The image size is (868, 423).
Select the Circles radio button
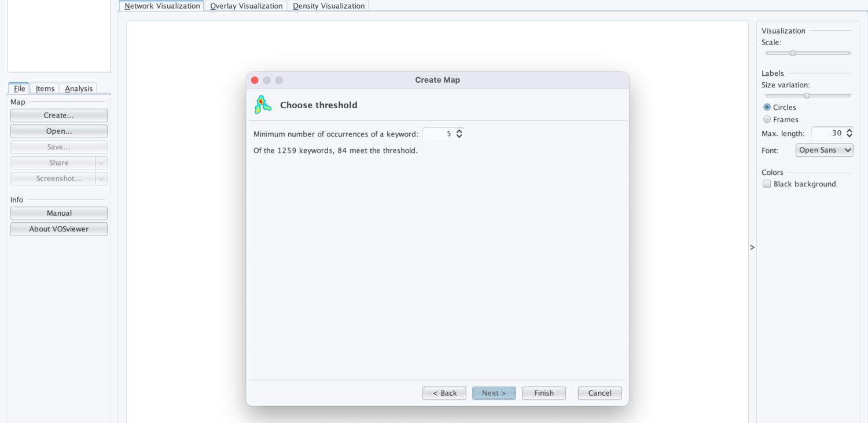[767, 107]
